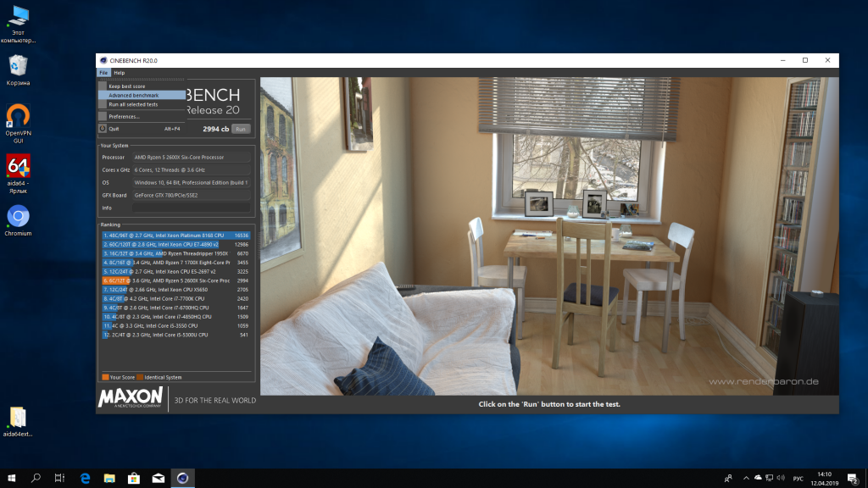Open the РУС language input switcher
The width and height of the screenshot is (868, 488).
pos(798,479)
